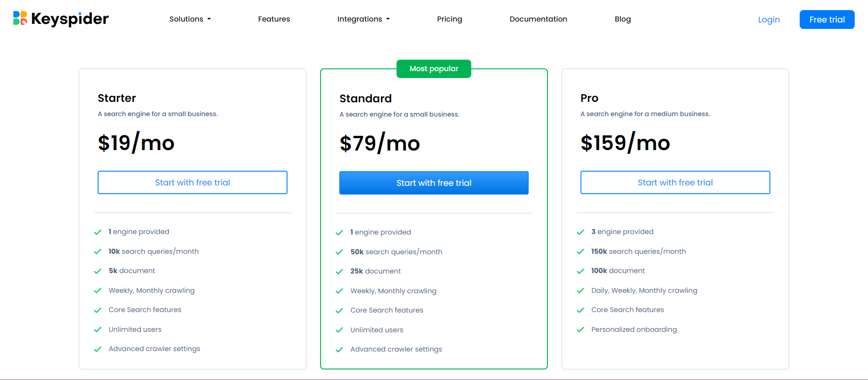
Task: Click checkmark beside Pro's Daily, Weekly, Monthly crawling
Action: [581, 291]
